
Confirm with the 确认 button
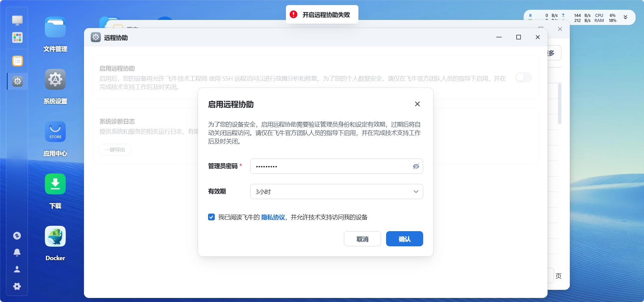tap(405, 239)
